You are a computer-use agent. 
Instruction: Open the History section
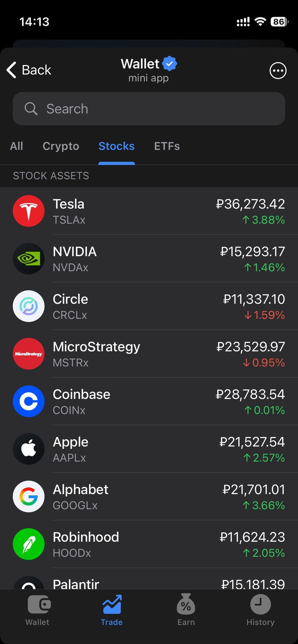260,610
